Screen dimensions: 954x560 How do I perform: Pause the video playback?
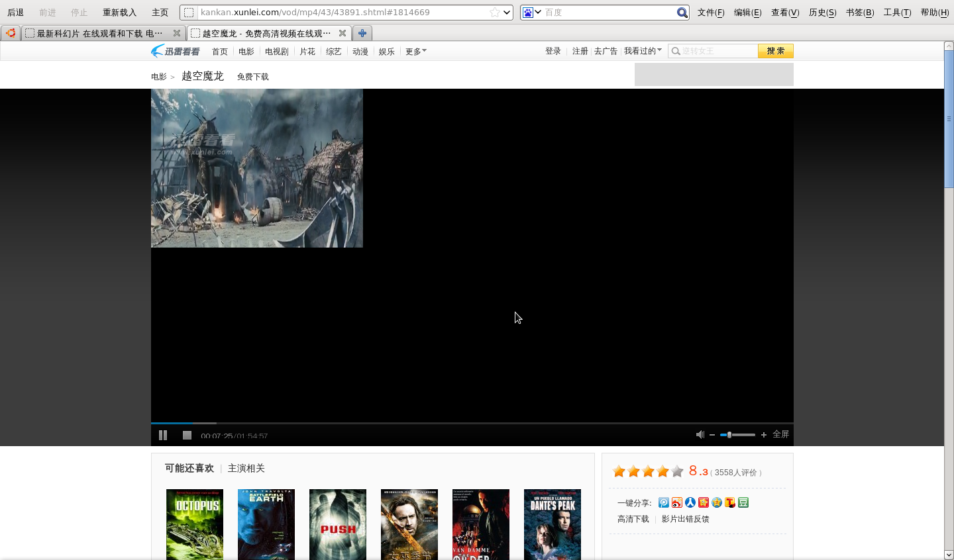tap(163, 435)
